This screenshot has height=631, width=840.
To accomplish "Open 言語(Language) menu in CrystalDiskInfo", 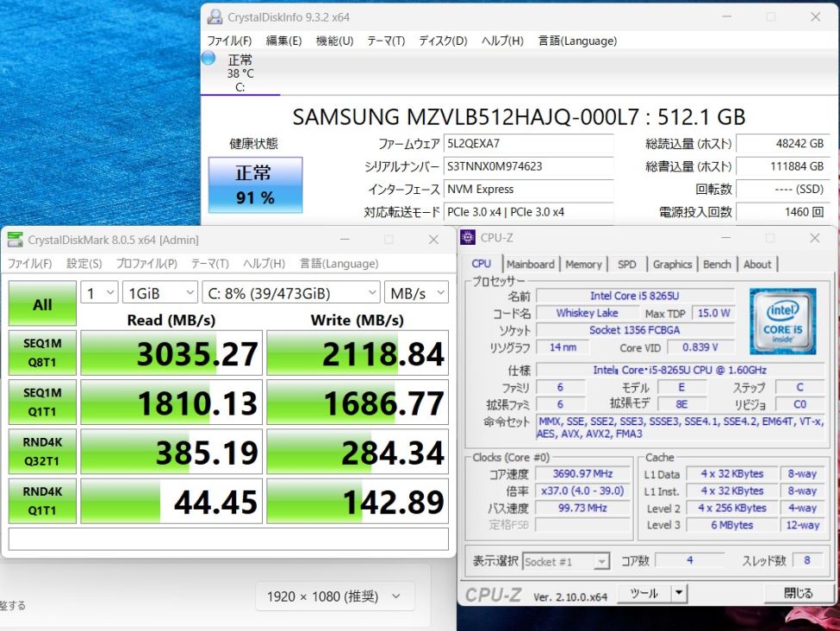I will [577, 41].
